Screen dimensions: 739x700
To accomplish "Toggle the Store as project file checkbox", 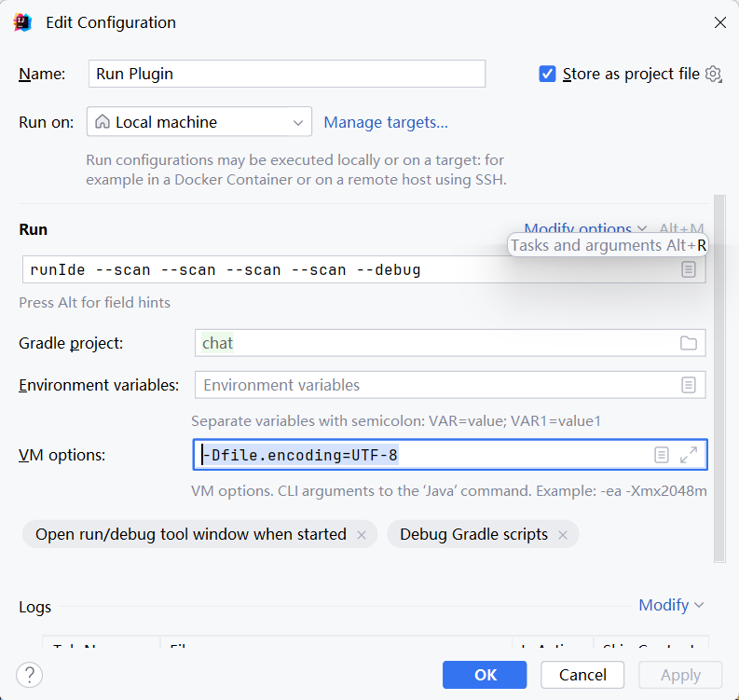I will [x=548, y=74].
